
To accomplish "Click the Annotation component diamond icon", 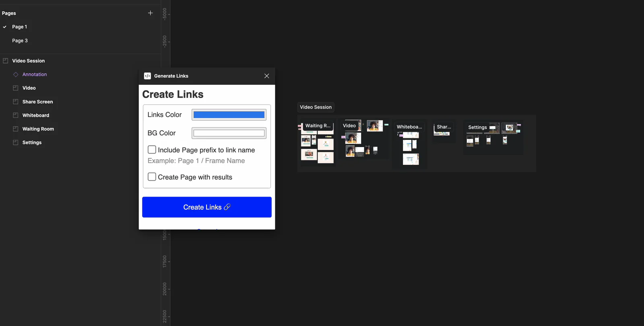I will tap(16, 74).
